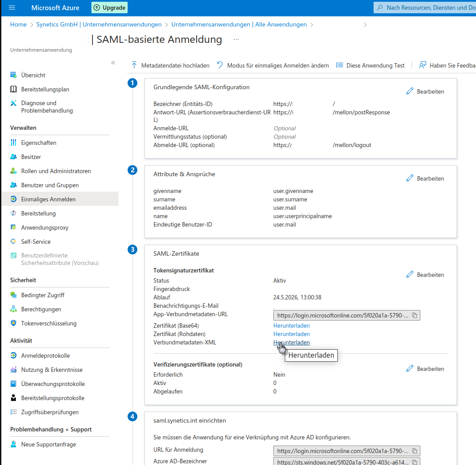Go to the Home breadcrumb
Viewport: 476px width, 465px height.
[18, 25]
